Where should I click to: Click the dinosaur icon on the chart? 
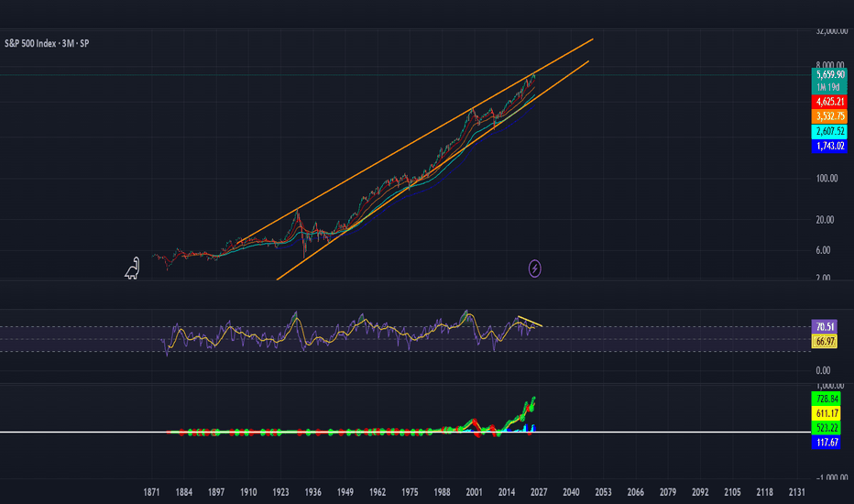132,268
